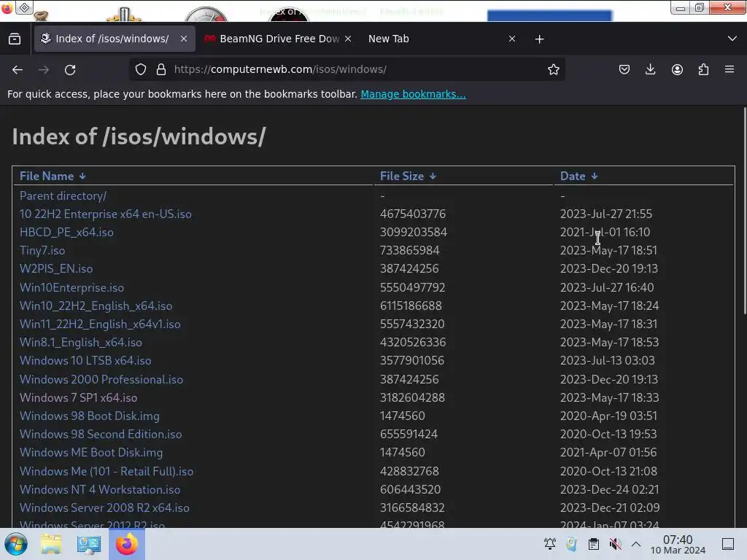Screen dimensions: 747x560
Task: Click the date 2021-Jul-01 16:10
Action: pyautogui.click(x=605, y=233)
